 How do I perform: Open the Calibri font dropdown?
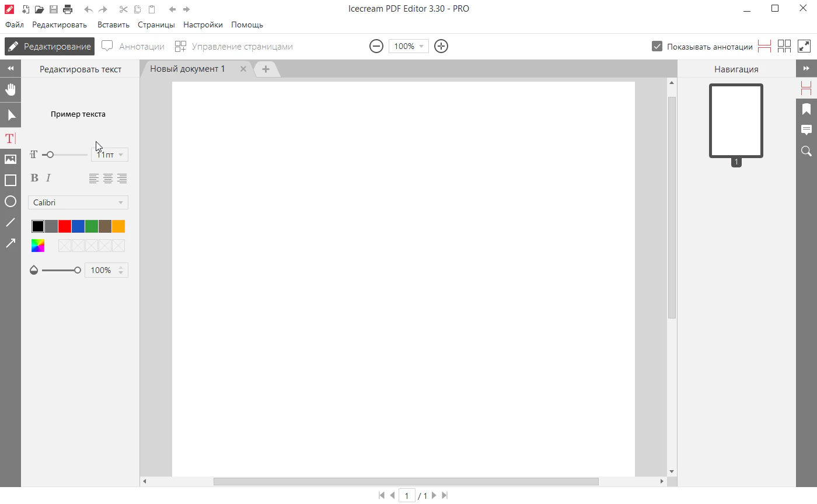point(78,202)
